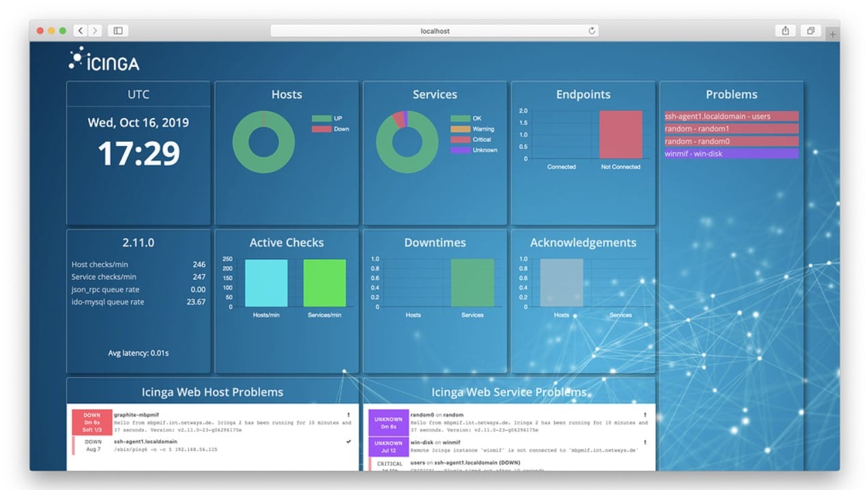Click the "Endpoints" panel title
Viewport: 868px width, 490px height.
click(583, 95)
